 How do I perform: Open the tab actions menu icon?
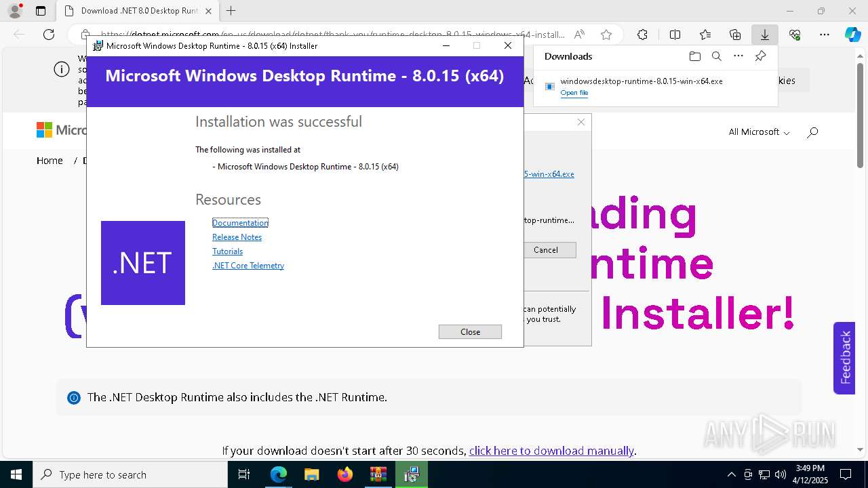coord(41,11)
